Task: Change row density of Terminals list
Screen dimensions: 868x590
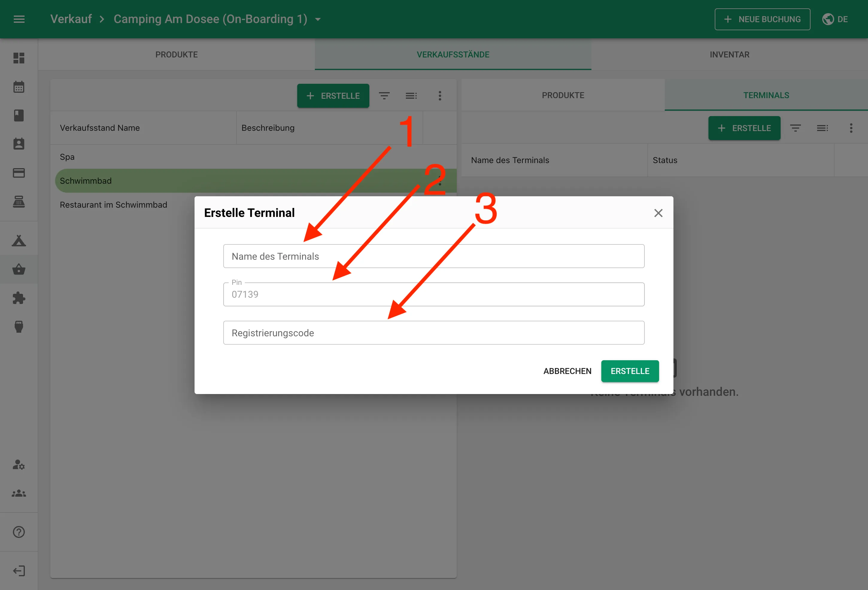Action: tap(823, 128)
